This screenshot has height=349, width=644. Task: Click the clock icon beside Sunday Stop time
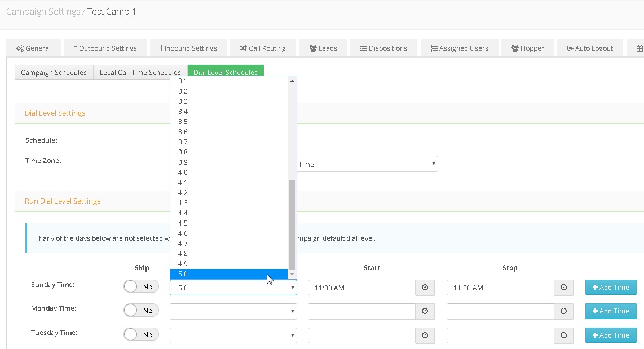tap(563, 288)
